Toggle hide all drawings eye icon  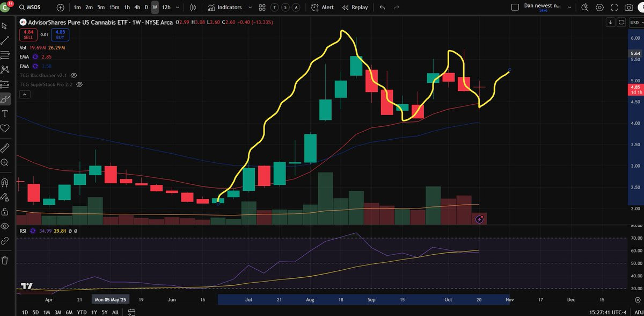coord(5,226)
